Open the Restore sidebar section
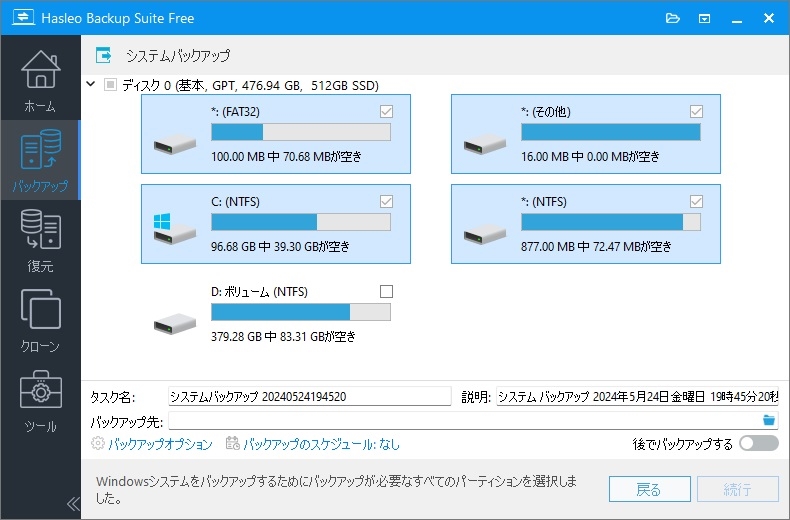The width and height of the screenshot is (790, 520). [40, 240]
